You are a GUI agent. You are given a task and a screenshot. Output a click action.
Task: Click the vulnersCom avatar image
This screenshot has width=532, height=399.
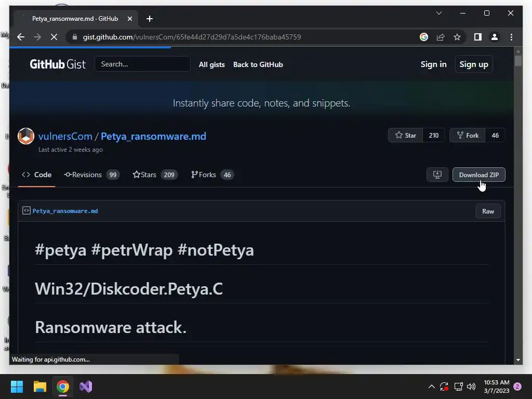pos(26,136)
